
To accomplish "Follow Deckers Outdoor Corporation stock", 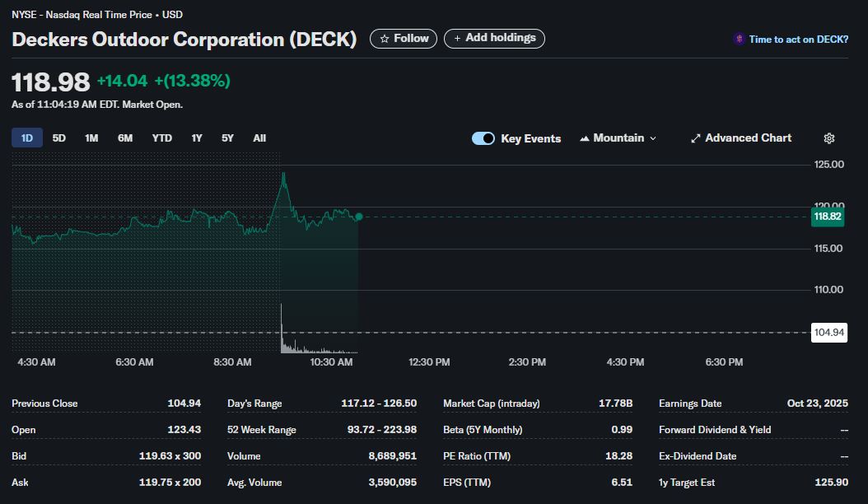I will point(404,39).
